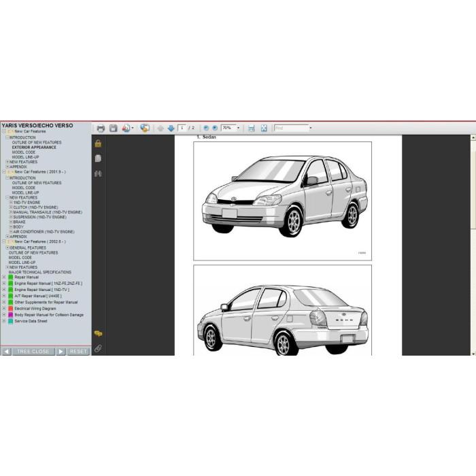The height and width of the screenshot is (476, 476).
Task: Open the Pages panel icon in the PDF sidebar
Action: click(x=98, y=158)
